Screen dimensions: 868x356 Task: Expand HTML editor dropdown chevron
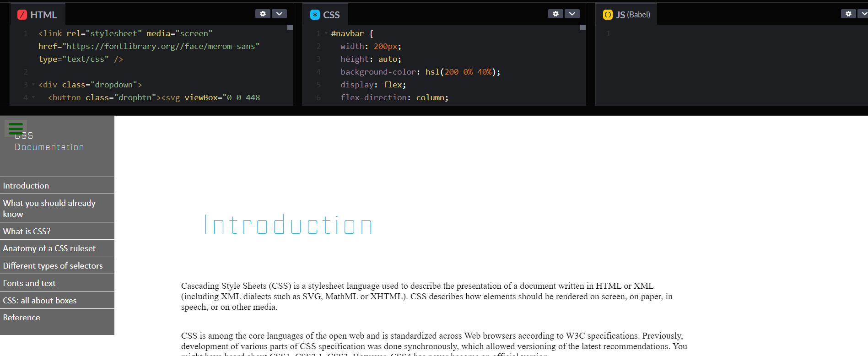279,14
